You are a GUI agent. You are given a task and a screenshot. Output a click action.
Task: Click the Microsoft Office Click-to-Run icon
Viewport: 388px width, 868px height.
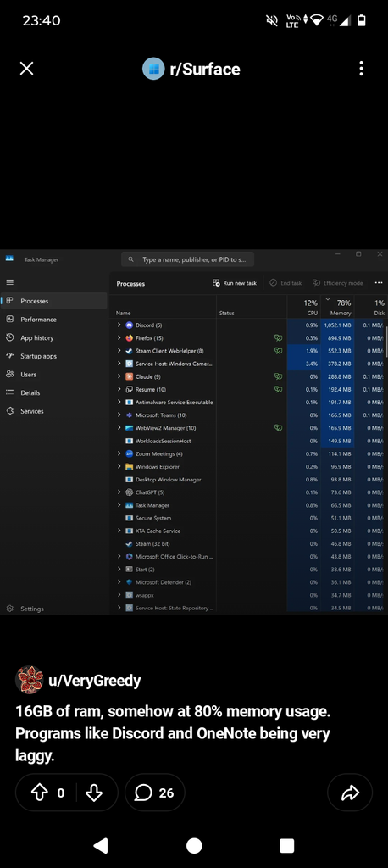pos(130,556)
